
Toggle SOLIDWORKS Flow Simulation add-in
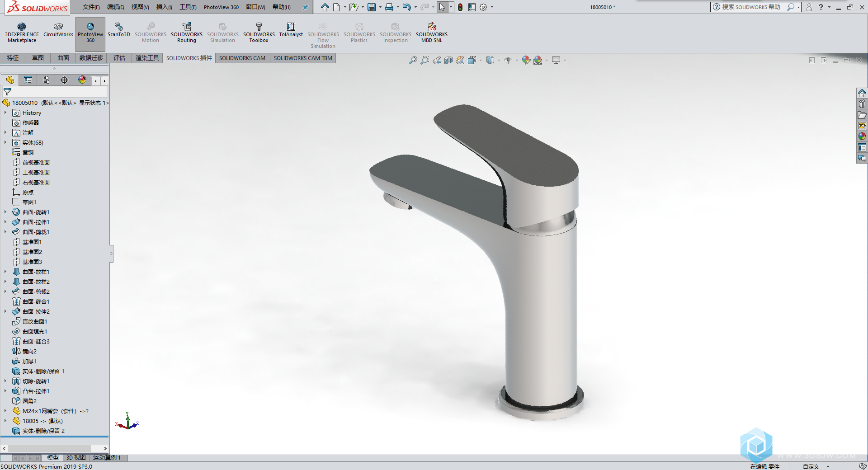323,35
